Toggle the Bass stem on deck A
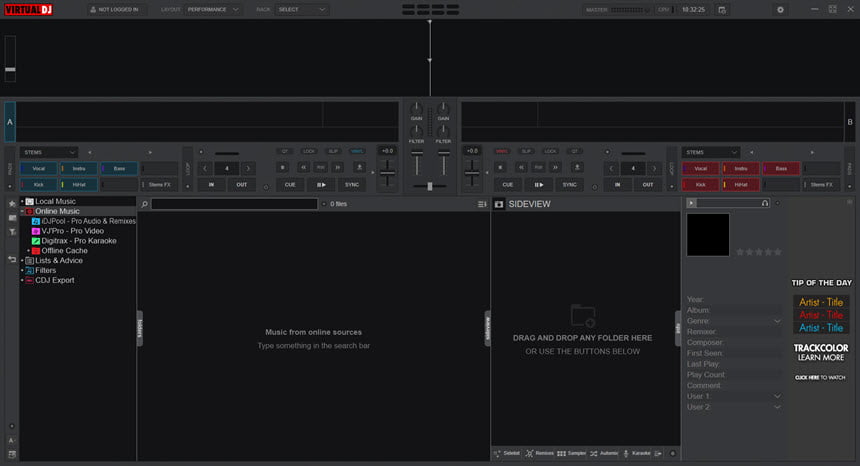This screenshot has height=466, width=860. [x=119, y=168]
